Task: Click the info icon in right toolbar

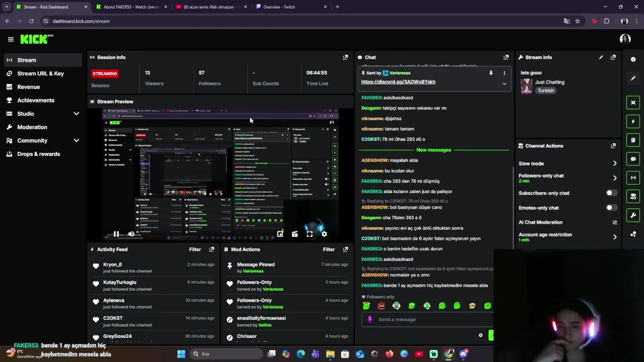Action: pos(633,59)
